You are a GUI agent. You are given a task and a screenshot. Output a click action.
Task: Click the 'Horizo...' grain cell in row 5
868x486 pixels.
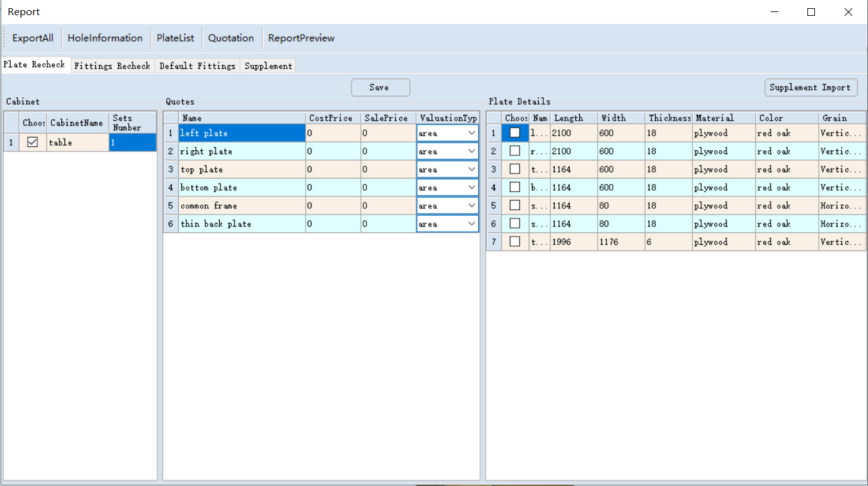pyautogui.click(x=842, y=206)
